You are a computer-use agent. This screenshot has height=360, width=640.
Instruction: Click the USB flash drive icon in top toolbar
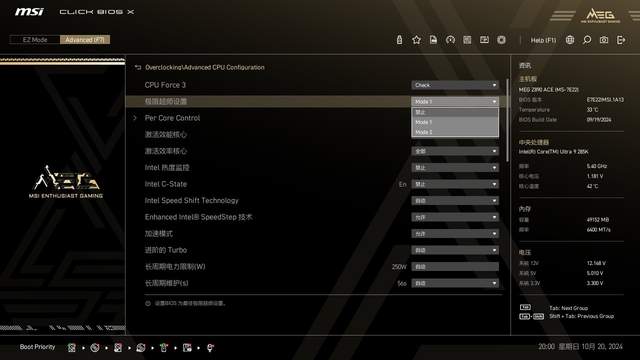click(x=399, y=40)
